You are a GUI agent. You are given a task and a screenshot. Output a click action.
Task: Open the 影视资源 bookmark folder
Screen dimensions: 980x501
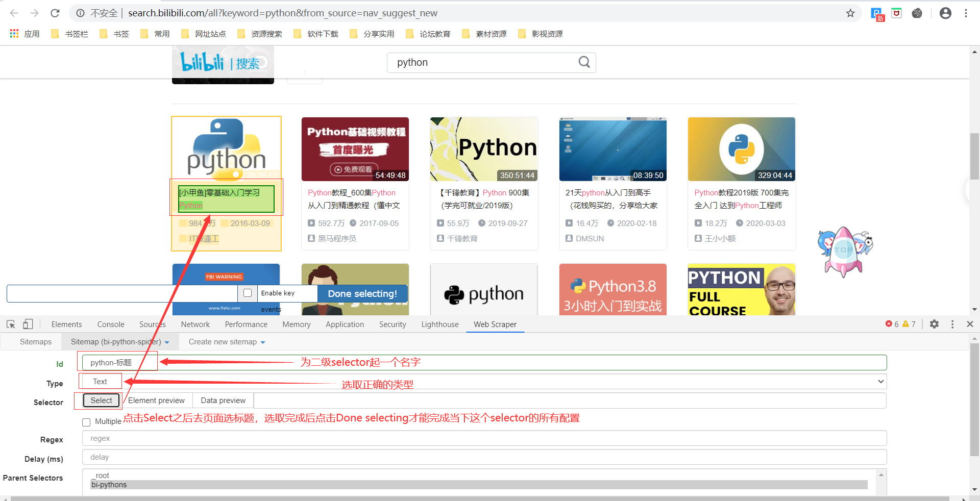tap(541, 34)
